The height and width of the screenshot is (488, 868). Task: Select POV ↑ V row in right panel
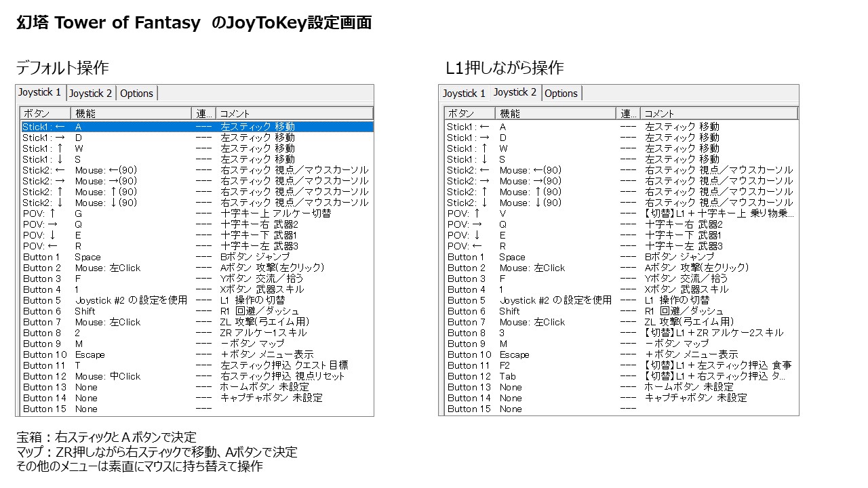coord(621,213)
